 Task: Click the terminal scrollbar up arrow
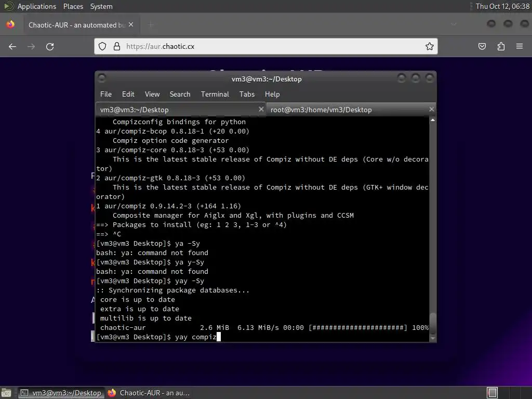point(433,120)
